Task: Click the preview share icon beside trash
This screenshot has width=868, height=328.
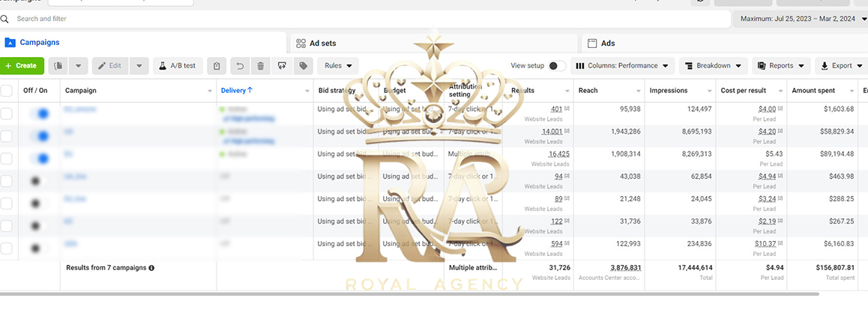Action: click(282, 65)
